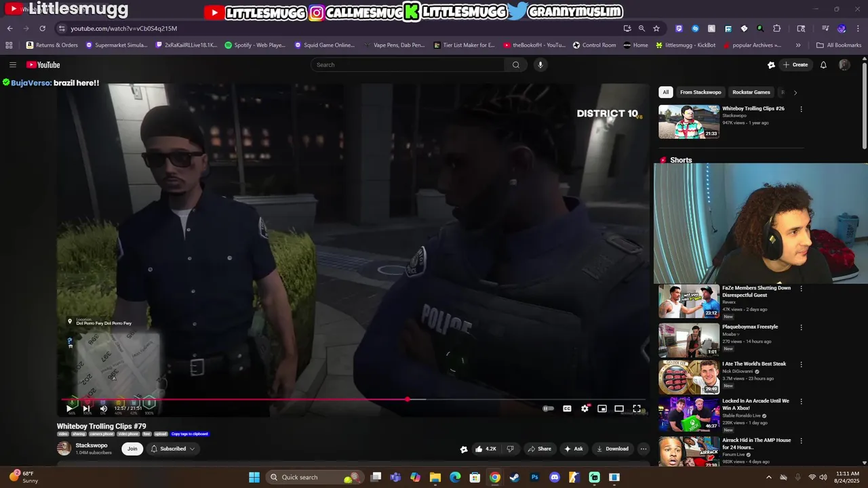The height and width of the screenshot is (488, 868).
Task: Toggle closed captions CC button
Action: (567, 409)
